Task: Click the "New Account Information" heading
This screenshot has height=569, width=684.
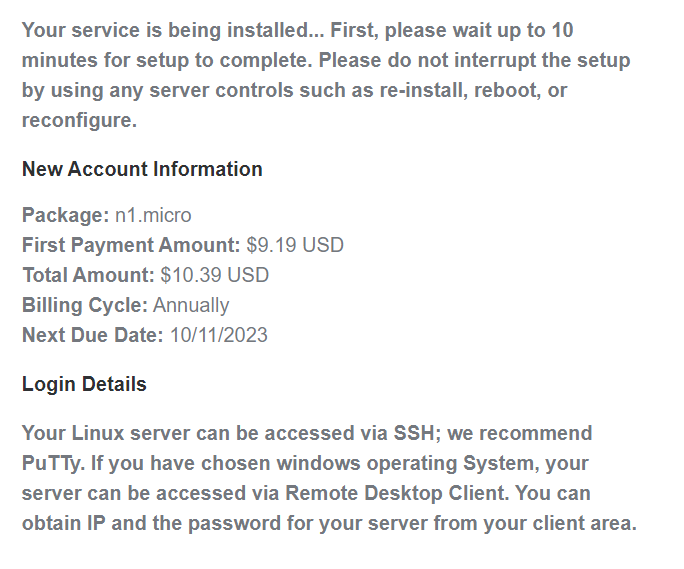Action: click(142, 169)
